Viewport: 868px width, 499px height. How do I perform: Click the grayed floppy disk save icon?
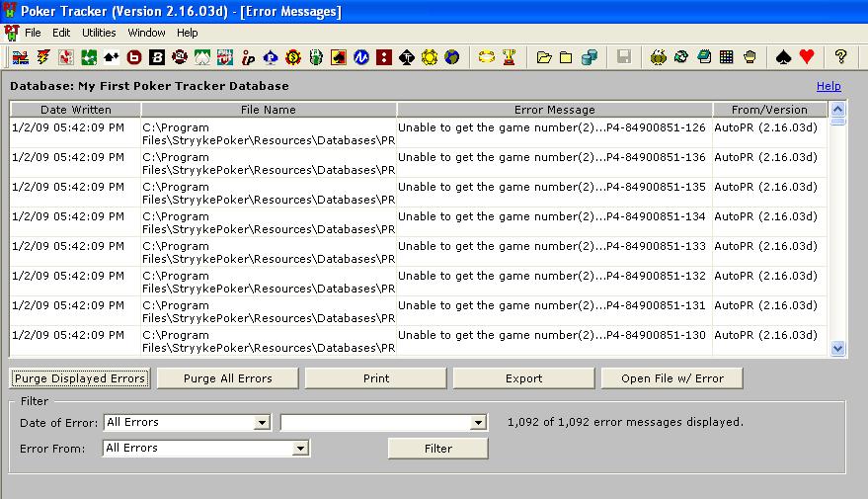(x=624, y=57)
